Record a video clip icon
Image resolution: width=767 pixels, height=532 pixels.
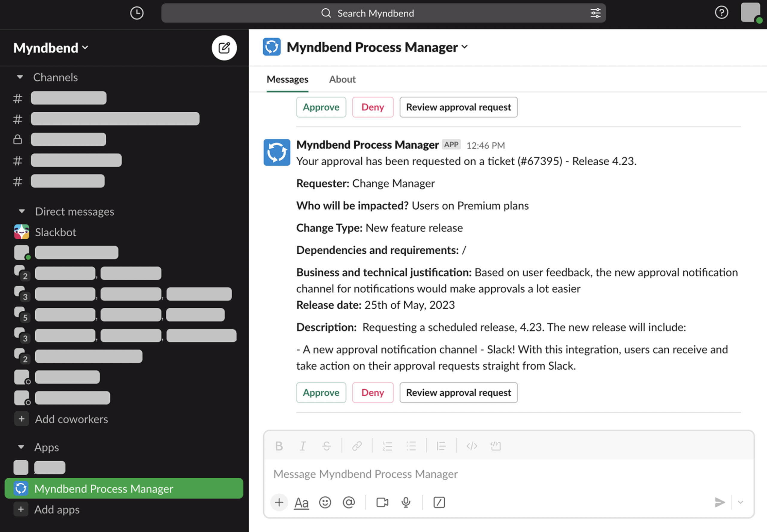[382, 502]
